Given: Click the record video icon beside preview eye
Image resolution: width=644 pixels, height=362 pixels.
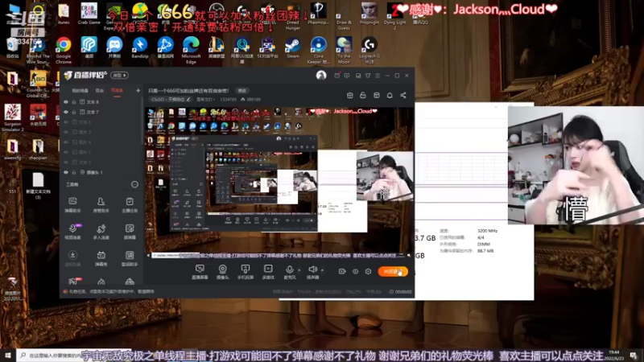Looking at the screenshot, I should (341, 271).
